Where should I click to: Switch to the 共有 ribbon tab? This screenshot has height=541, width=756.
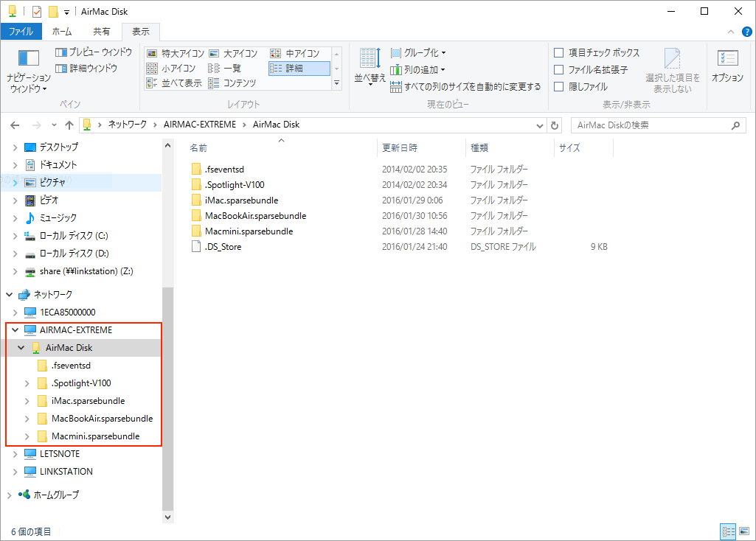tap(101, 31)
